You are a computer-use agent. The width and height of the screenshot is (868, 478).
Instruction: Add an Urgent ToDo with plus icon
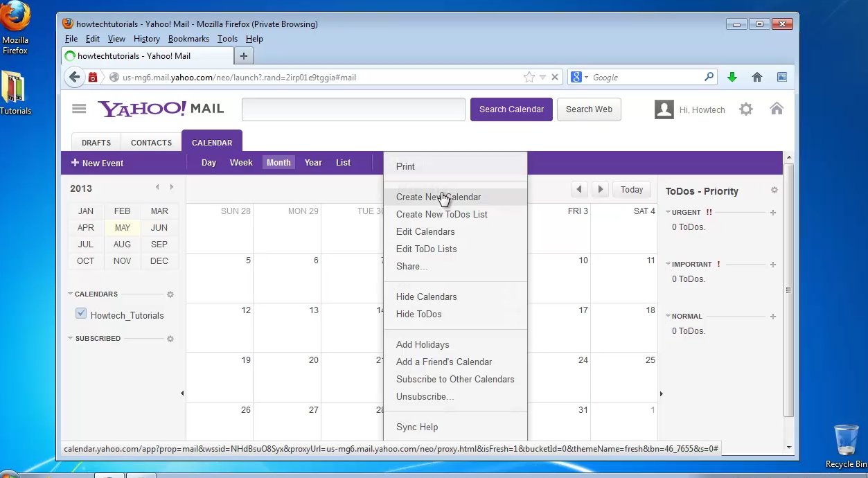[x=773, y=213]
